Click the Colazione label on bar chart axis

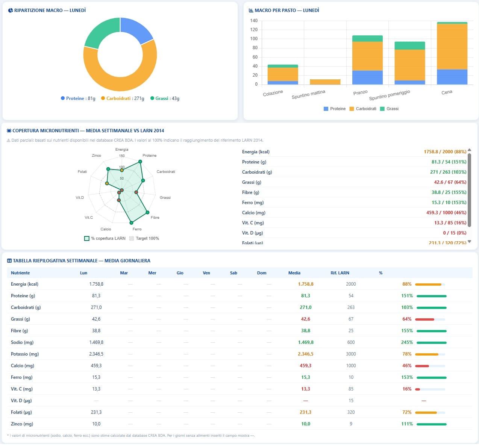coord(273,93)
